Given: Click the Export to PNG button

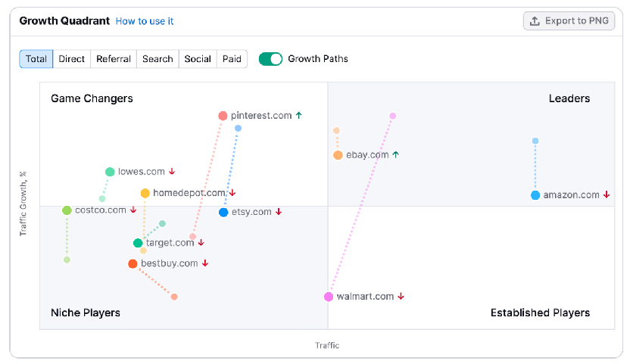Looking at the screenshot, I should (x=569, y=21).
